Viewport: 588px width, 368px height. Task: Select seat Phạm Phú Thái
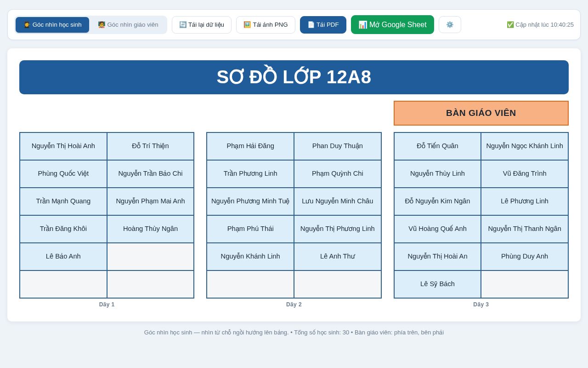pos(250,229)
